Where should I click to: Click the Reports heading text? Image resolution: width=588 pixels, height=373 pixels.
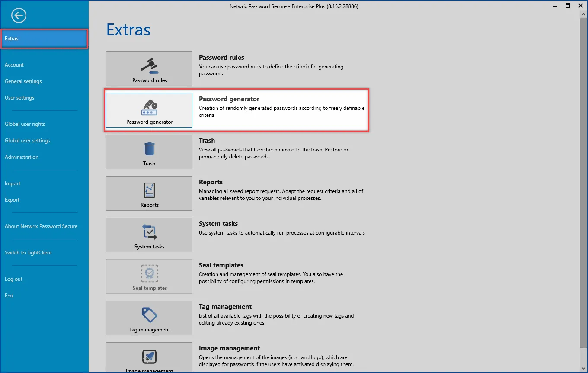(211, 182)
